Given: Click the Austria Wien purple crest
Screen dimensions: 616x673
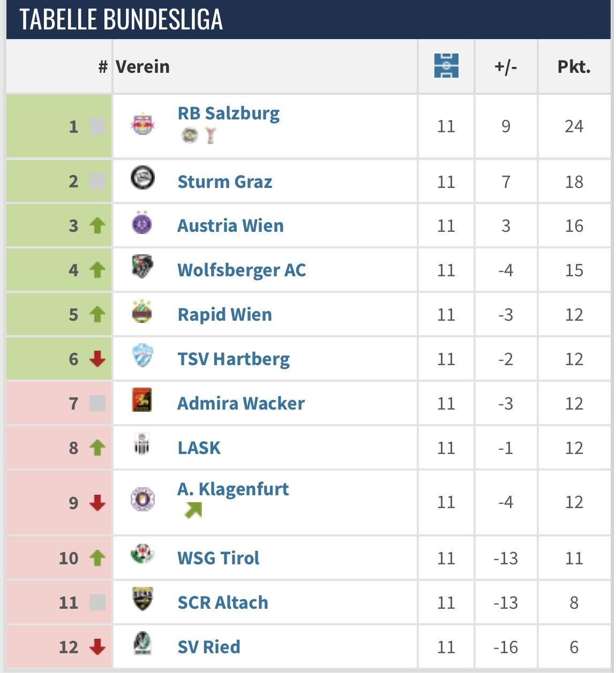Looking at the screenshot, I should 142,223.
